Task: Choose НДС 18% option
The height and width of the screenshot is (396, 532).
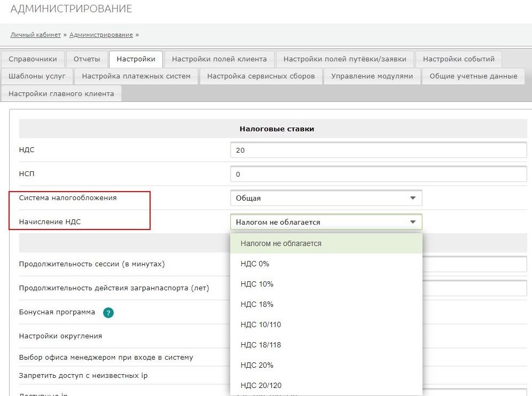Action: point(326,304)
